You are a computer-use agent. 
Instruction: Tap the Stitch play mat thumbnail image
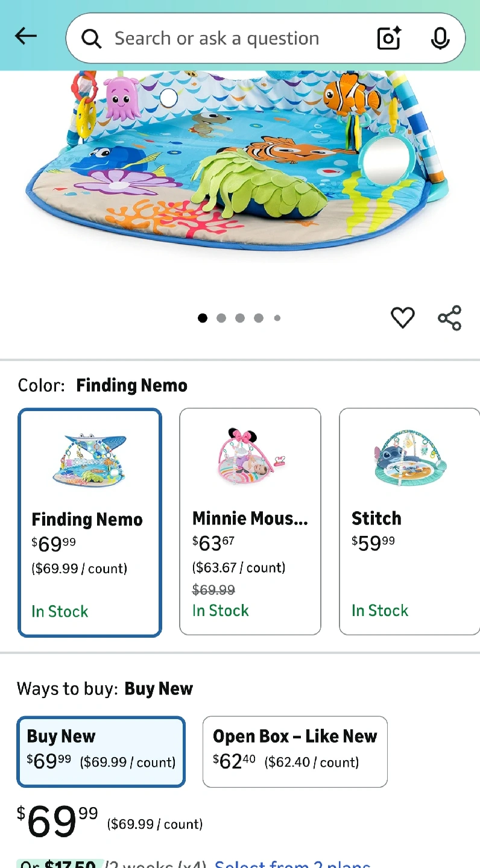click(x=409, y=456)
